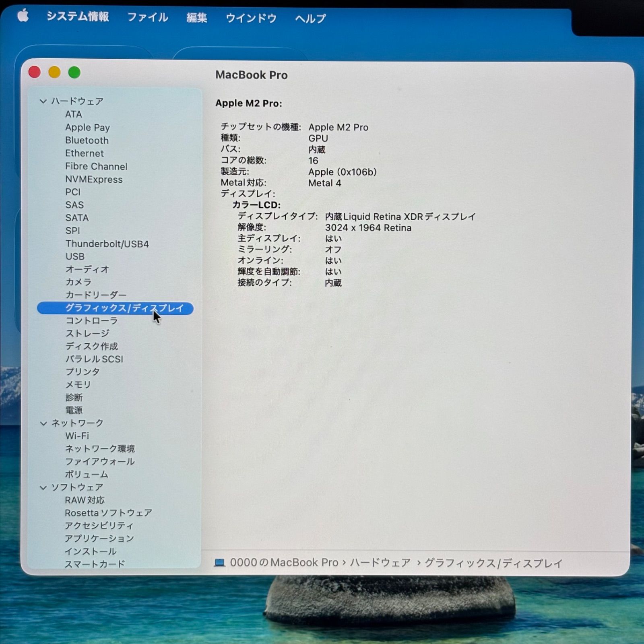Select Fibre Channel in the sidebar

click(96, 167)
